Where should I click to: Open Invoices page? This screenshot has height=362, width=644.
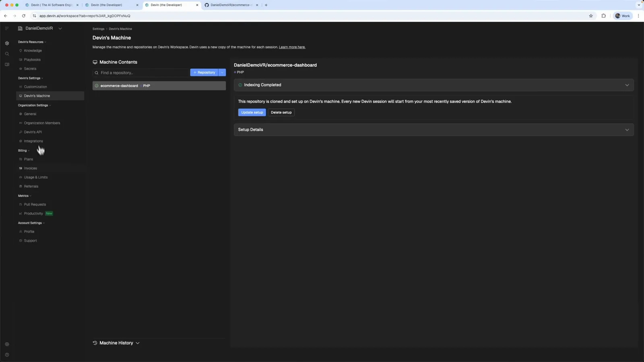pos(50,168)
